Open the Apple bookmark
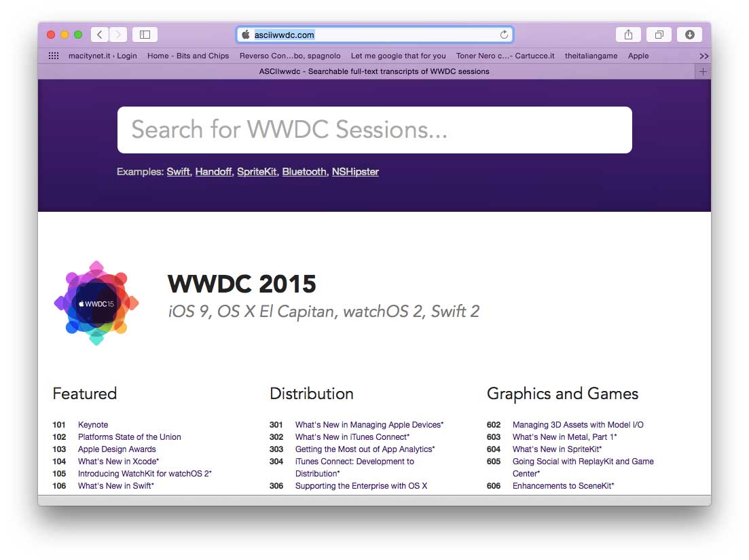The image size is (749, 560). pyautogui.click(x=638, y=56)
